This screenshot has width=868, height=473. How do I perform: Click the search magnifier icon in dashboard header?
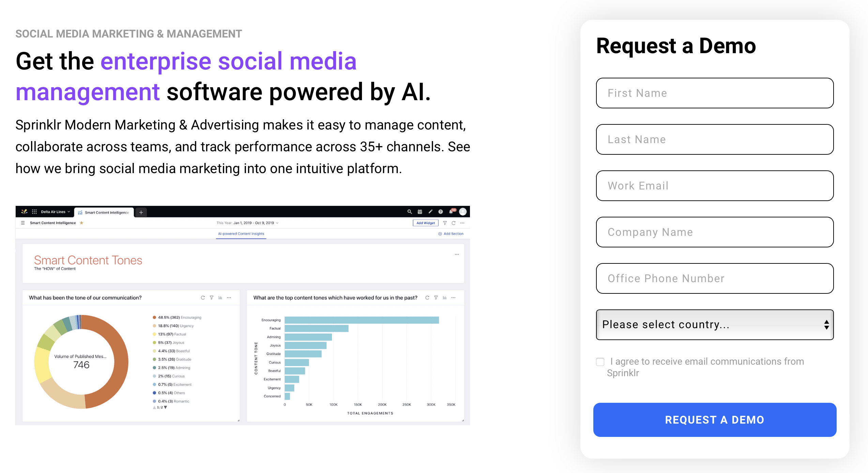409,212
